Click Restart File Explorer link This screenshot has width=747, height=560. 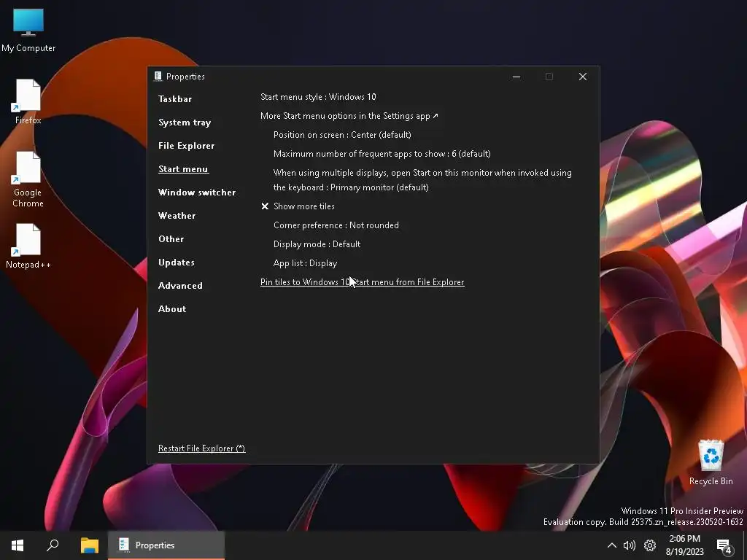click(201, 448)
